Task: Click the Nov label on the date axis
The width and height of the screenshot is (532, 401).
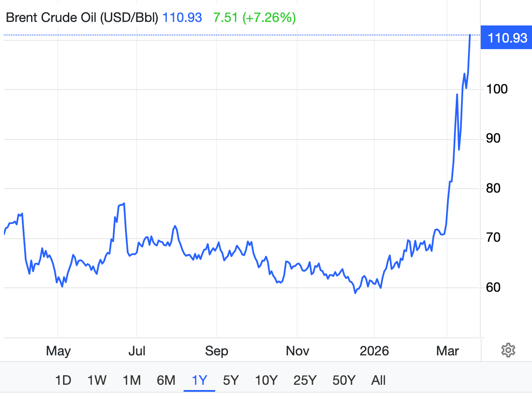Action: click(298, 351)
